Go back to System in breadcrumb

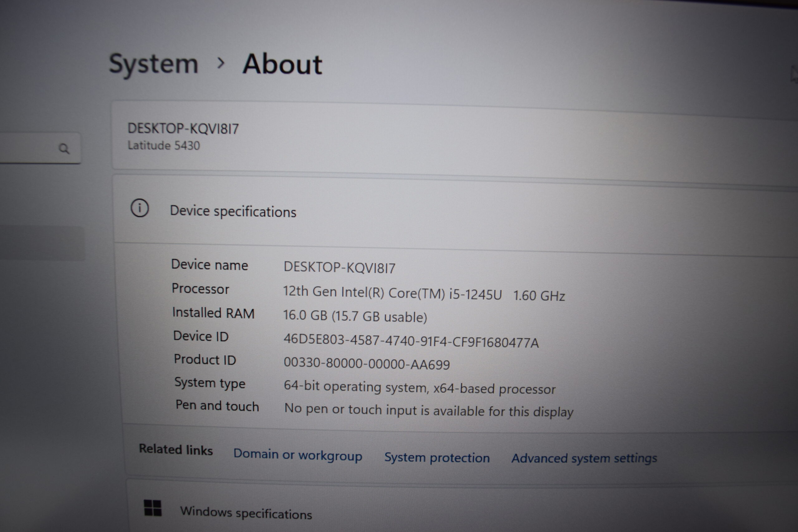[153, 64]
